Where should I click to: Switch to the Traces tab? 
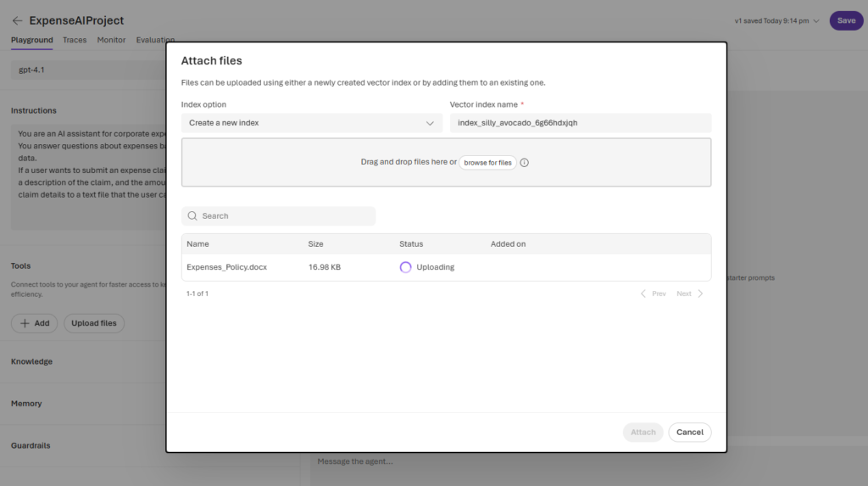75,40
